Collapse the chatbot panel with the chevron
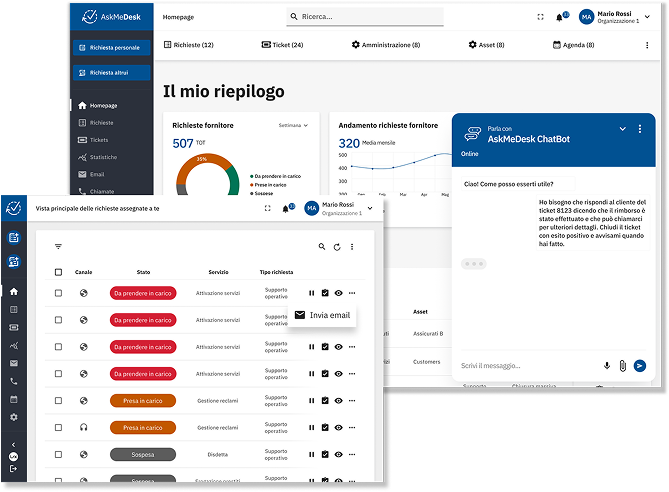 tap(622, 129)
